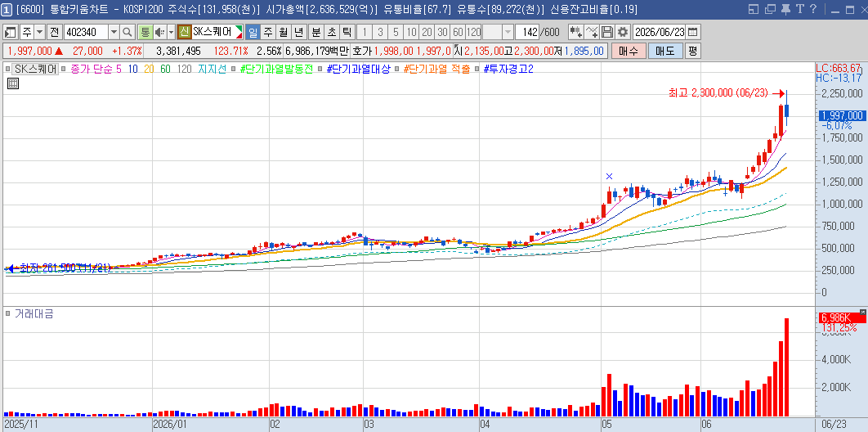
Task: Click the numbered 1 screen badge
Action: [7, 9]
